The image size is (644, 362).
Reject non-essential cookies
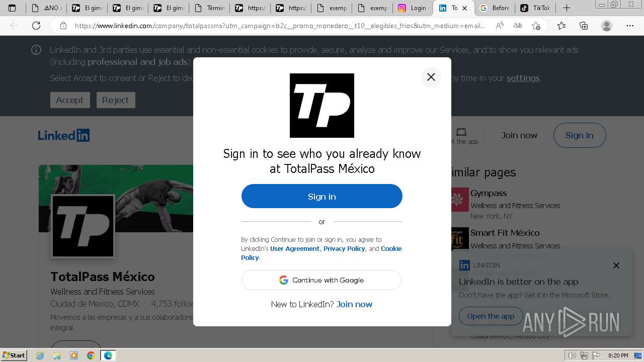point(115,100)
